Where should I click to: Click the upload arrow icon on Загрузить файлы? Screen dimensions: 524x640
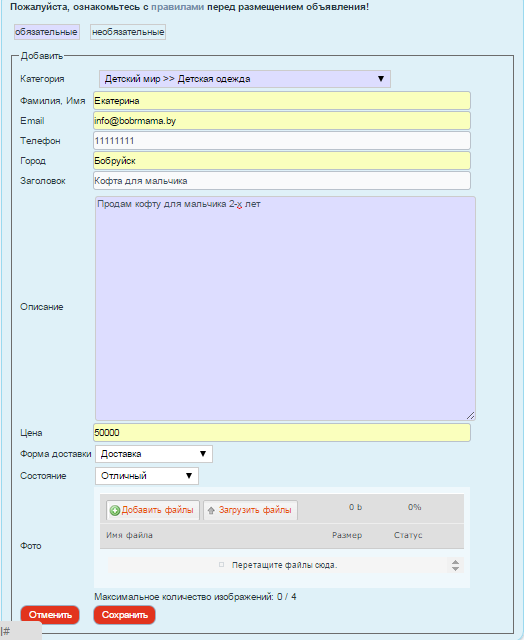(211, 510)
